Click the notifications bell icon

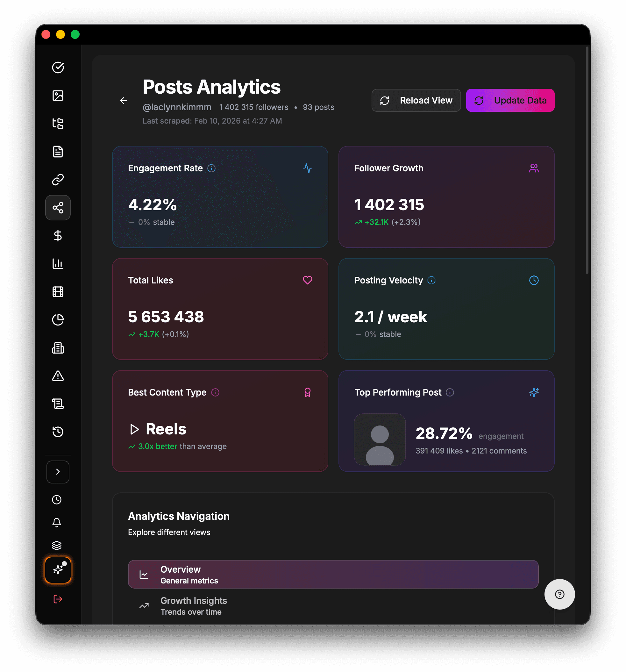57,523
